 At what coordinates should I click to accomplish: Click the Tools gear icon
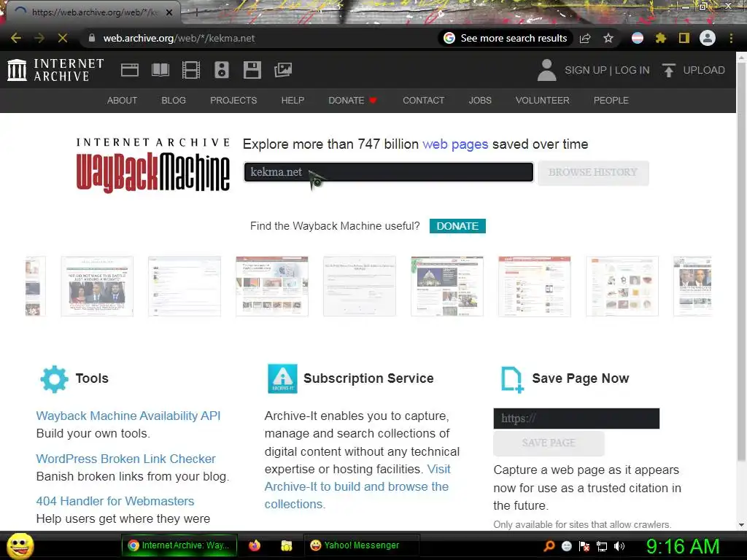click(x=54, y=379)
